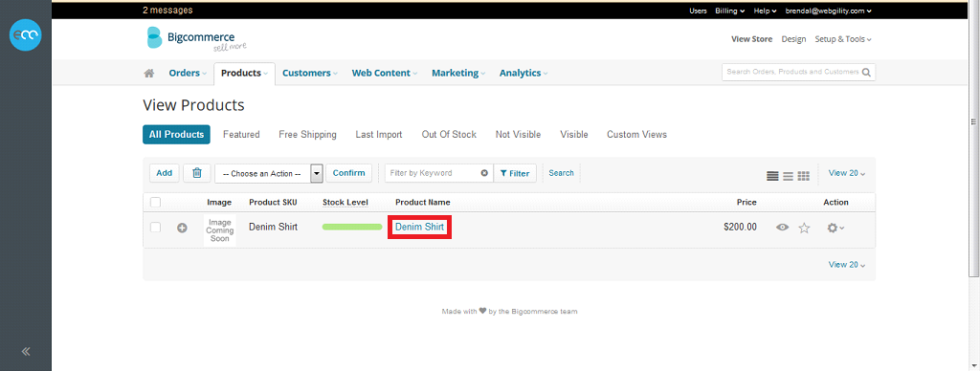The image size is (980, 371).
Task: Switch to the Last Import tab
Action: (379, 134)
